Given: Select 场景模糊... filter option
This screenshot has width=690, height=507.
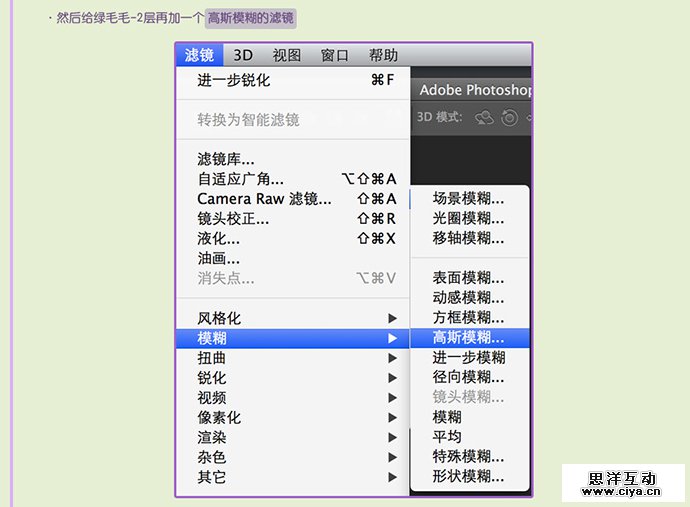Looking at the screenshot, I should pyautogui.click(x=468, y=198).
